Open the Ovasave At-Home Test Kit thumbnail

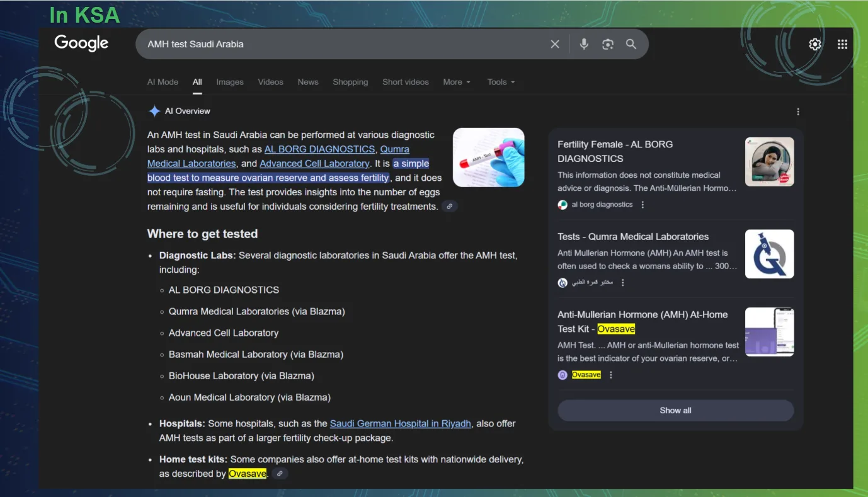769,332
